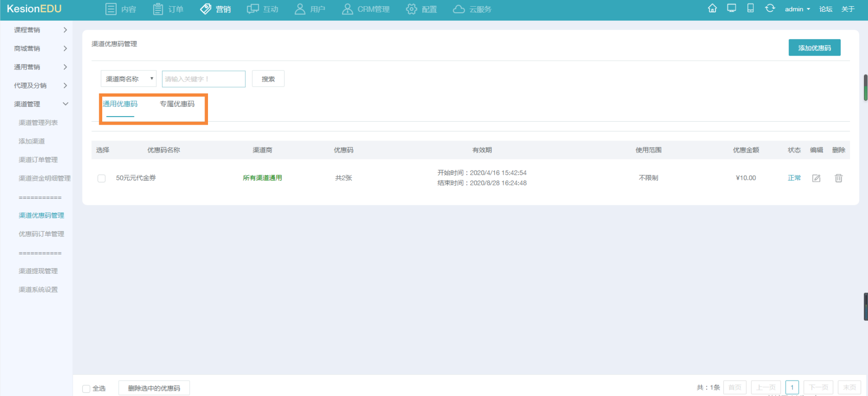Open 优惠码订单管理 in the sidebar
The image size is (868, 396).
click(x=42, y=234)
